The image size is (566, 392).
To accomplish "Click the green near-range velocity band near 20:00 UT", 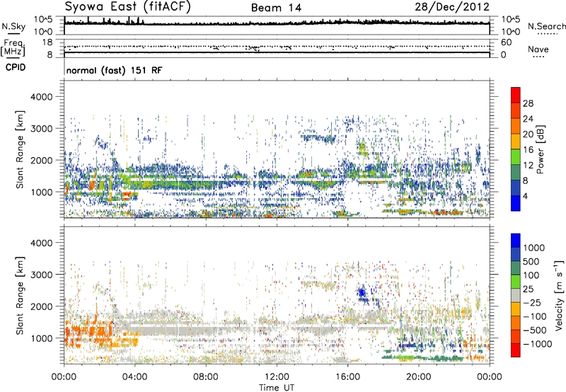I will (422, 358).
